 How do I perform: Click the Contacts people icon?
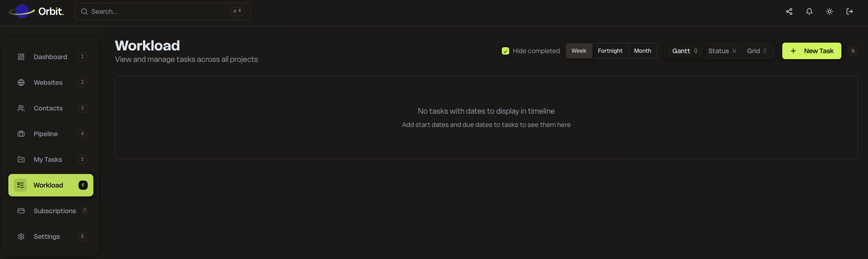pyautogui.click(x=21, y=108)
